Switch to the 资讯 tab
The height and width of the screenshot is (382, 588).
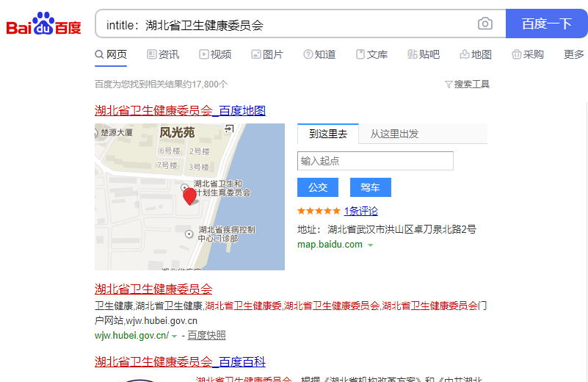163,55
